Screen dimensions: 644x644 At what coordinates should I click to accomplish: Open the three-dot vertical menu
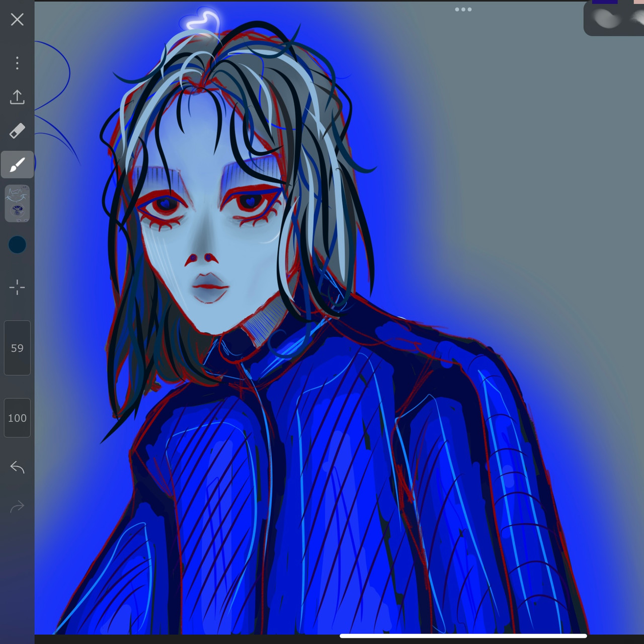point(17,63)
